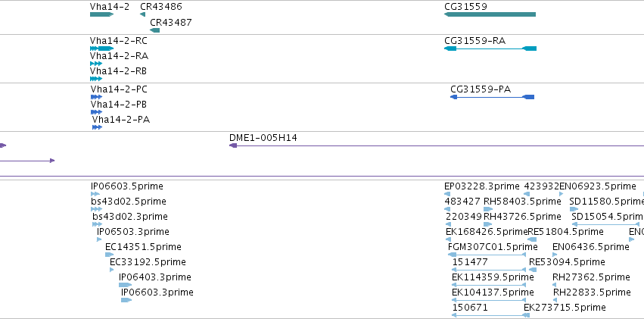Screen dimensions: 644x319
Task: Select the IP06603.5prime EST glyph
Action: point(95,194)
